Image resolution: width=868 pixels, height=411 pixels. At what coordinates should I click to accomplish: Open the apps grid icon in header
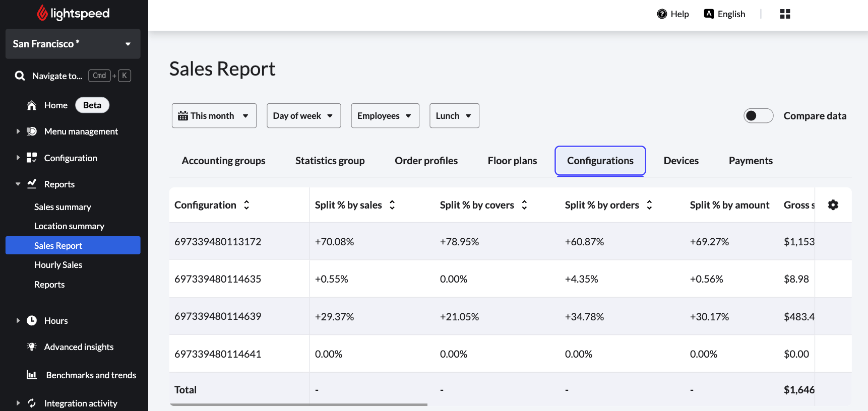785,14
